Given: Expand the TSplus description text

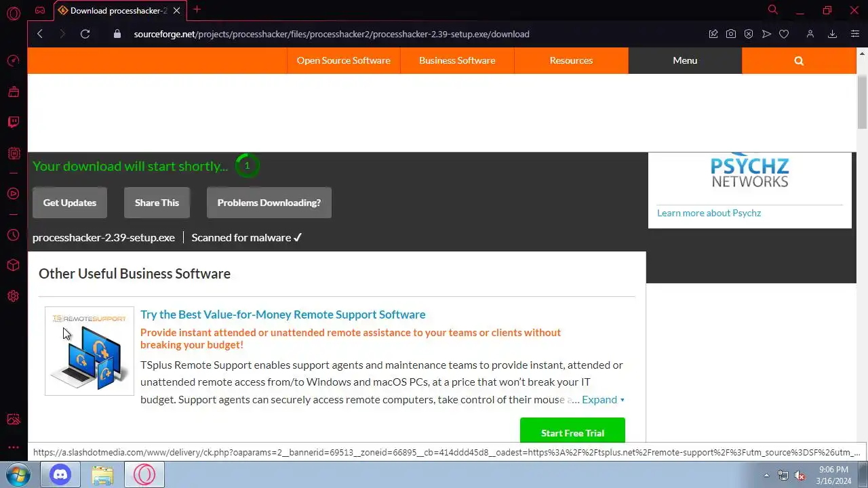Looking at the screenshot, I should (603, 399).
